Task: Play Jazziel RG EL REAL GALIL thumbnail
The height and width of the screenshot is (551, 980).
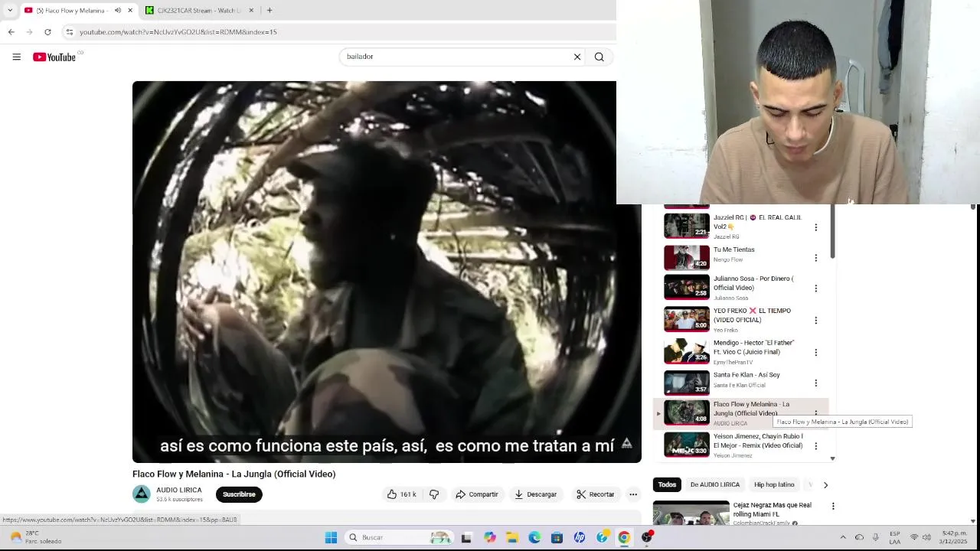Action: 687,226
